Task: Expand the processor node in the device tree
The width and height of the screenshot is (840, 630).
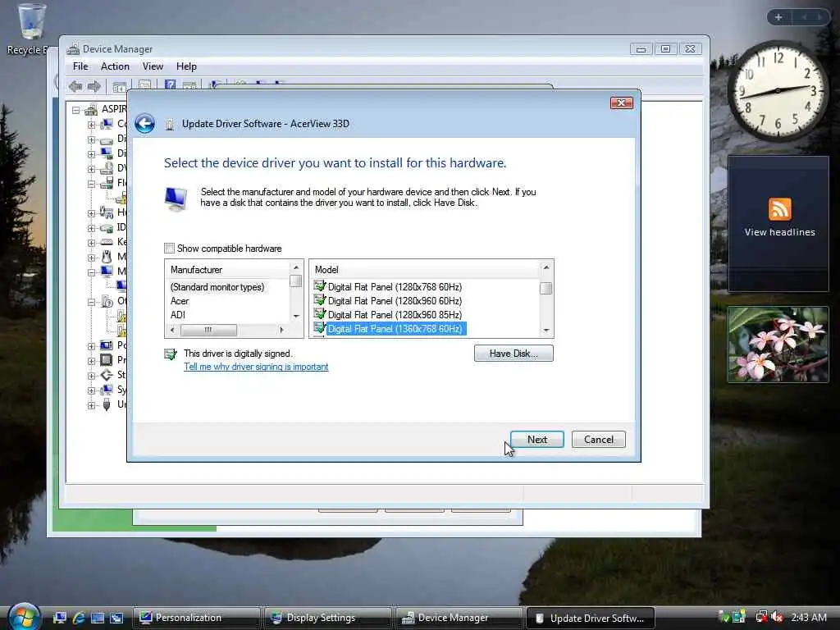Action: click(x=91, y=361)
